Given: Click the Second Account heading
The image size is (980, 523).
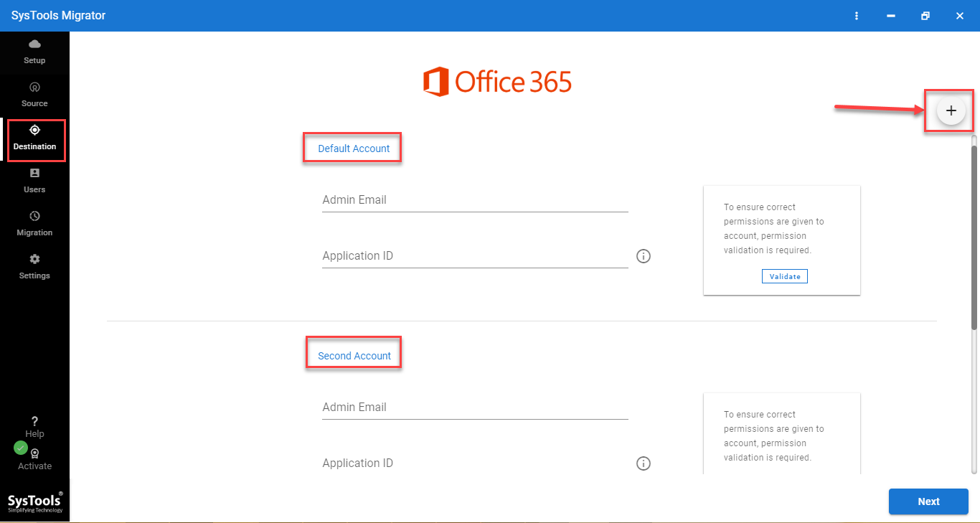Looking at the screenshot, I should (354, 356).
